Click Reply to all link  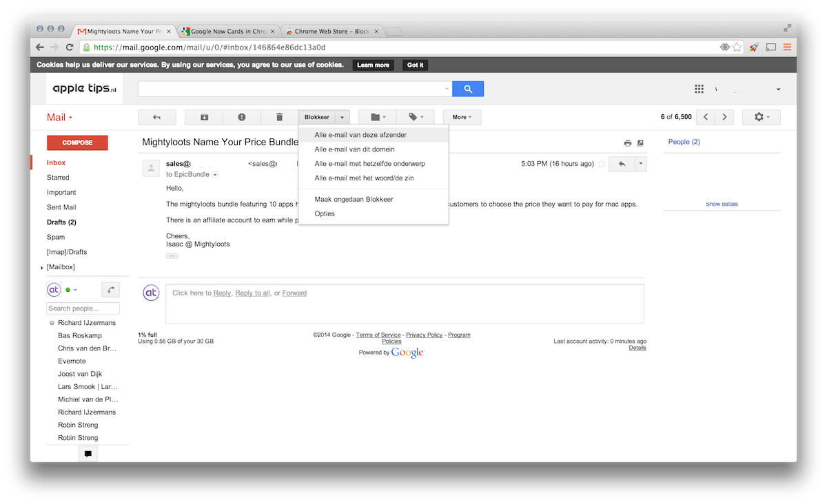[253, 293]
